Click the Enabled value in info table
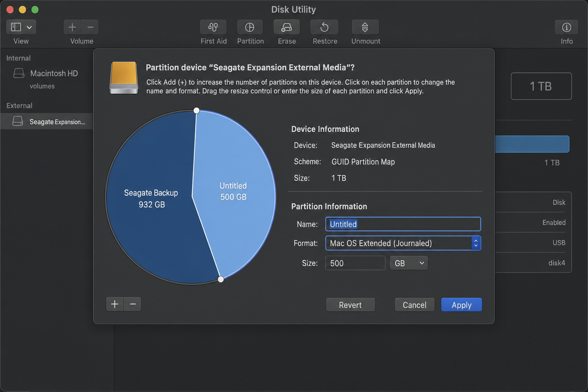This screenshot has height=392, width=588. click(554, 222)
